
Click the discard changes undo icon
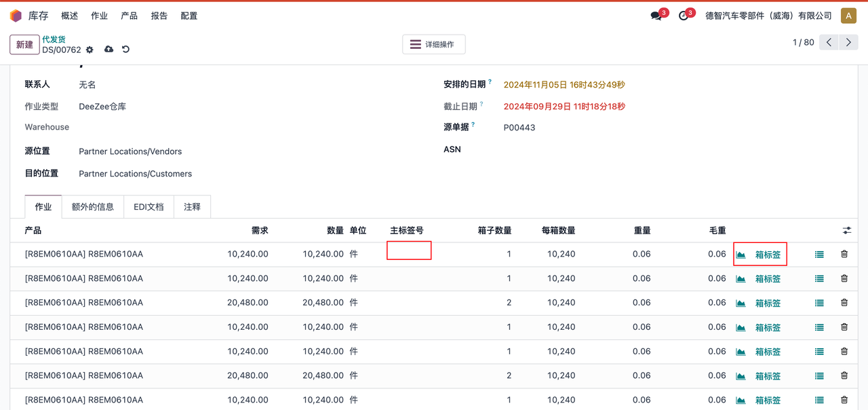(x=125, y=50)
